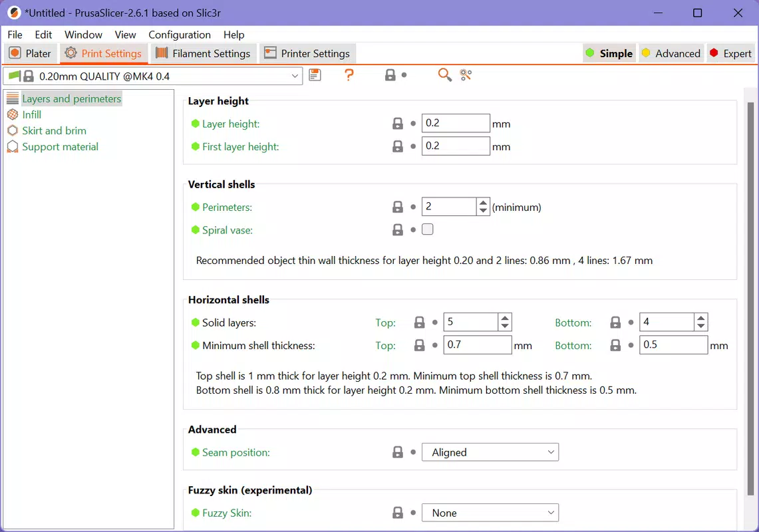Switch to the Filament Settings tab
The image size is (759, 532).
coord(204,53)
